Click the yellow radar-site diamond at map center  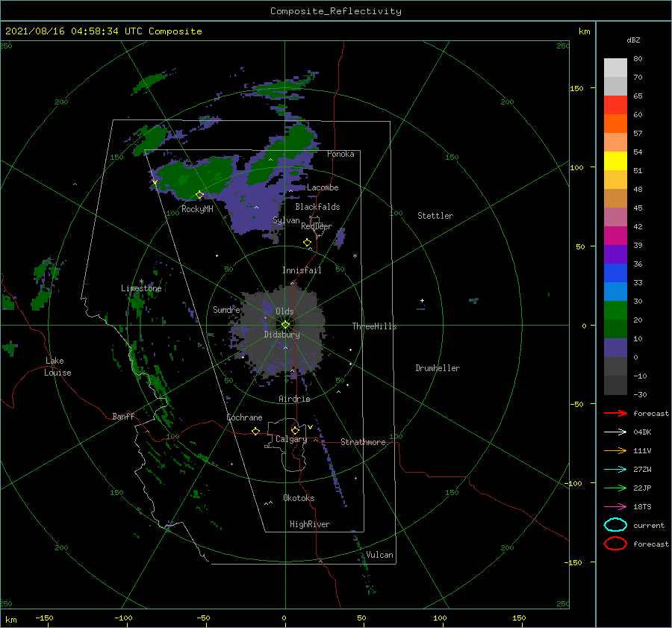pos(285,325)
